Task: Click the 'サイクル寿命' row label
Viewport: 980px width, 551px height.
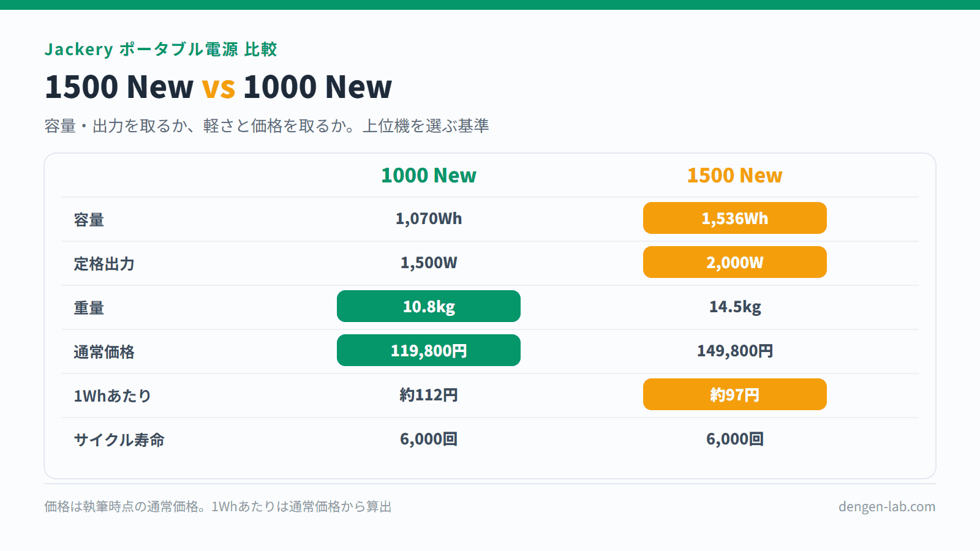Action: (x=119, y=440)
